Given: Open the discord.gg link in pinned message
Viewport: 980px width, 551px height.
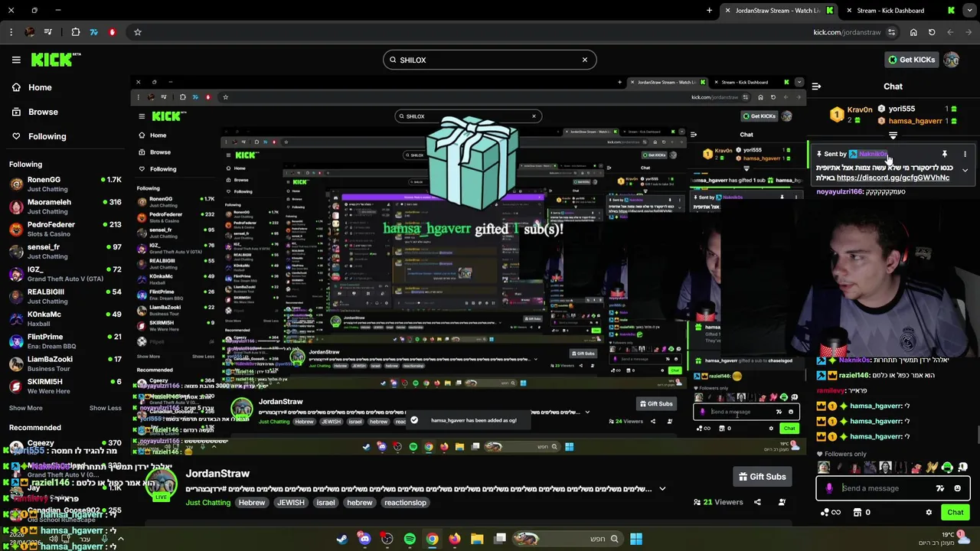Looking at the screenshot, I should [893, 178].
